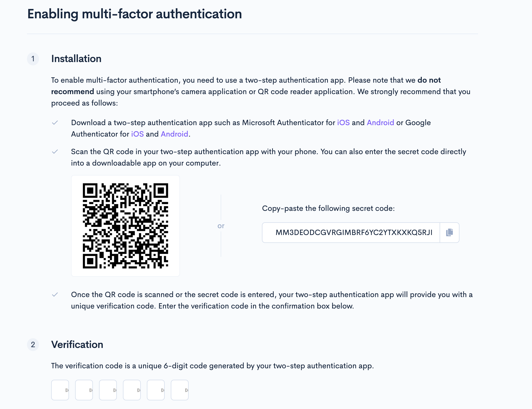Click the checkmark beside the scan QR step
Image resolution: width=532 pixels, height=409 pixels.
55,152
